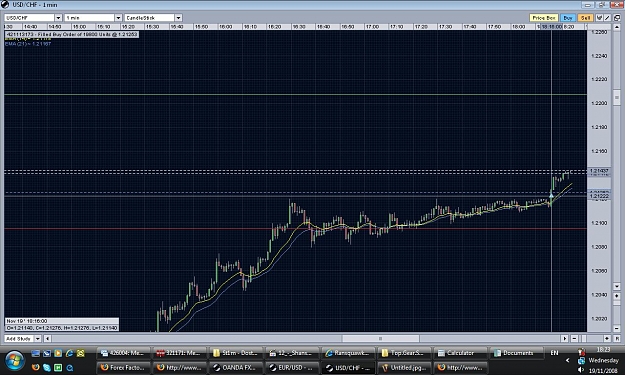Image resolution: width=625 pixels, height=375 pixels.
Task: Click the zoom out minus button
Action: tap(574, 339)
